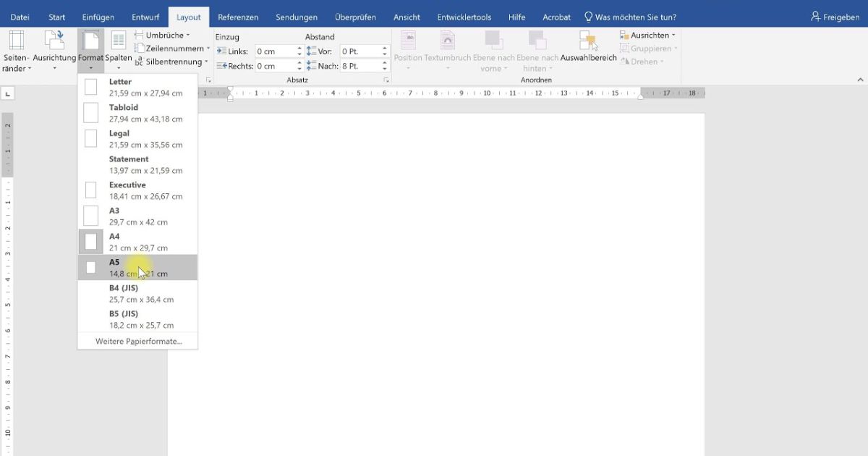This screenshot has width=868, height=456.
Task: Open the Seitenränder margins menu
Action: tap(17, 52)
